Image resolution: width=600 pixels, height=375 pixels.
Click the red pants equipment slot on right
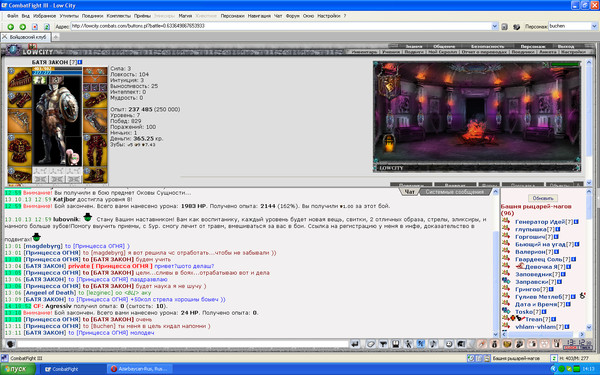point(95,150)
